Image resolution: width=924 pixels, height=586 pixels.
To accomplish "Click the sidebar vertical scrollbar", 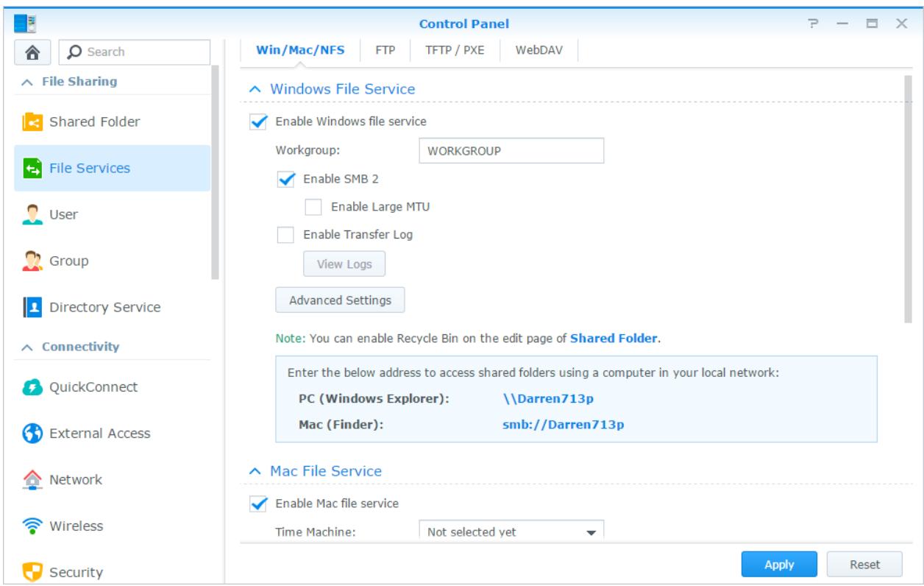I will coord(215,173).
